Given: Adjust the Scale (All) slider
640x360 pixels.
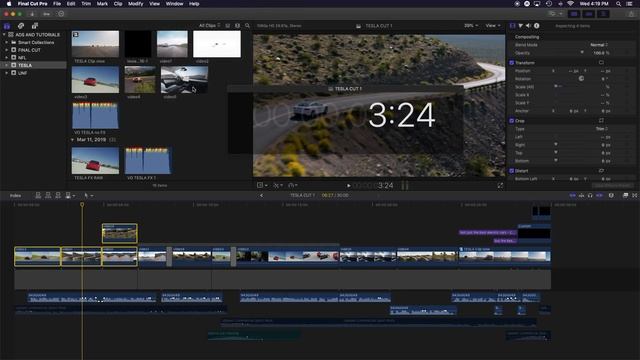Looking at the screenshot, I should pyautogui.click(x=556, y=87).
